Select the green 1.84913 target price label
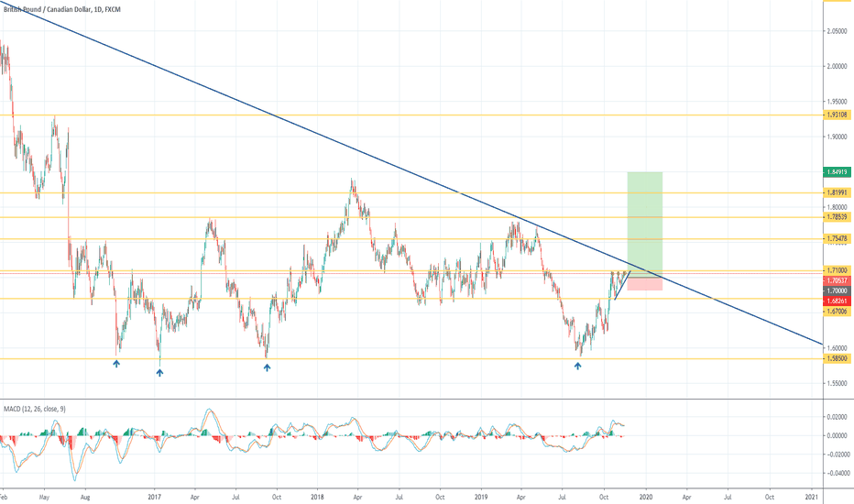Image resolution: width=854 pixels, height=504 pixels. [x=837, y=171]
